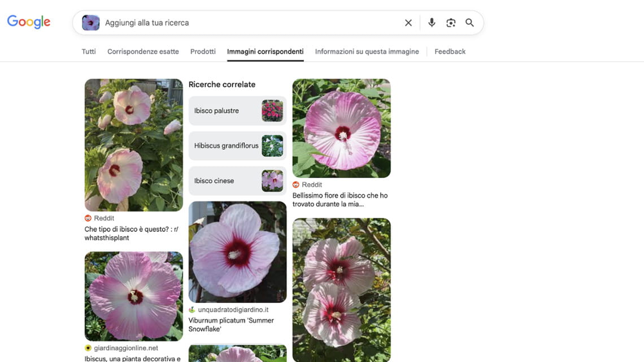Select the Hibiscus grandiflorus related search
Viewport: 644px width, 362px height.
[237, 145]
